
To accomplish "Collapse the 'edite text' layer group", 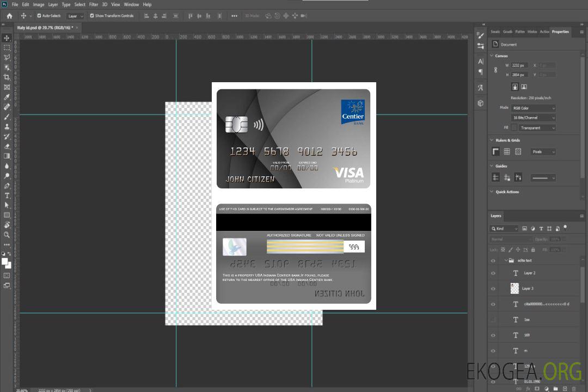I will coord(506,260).
